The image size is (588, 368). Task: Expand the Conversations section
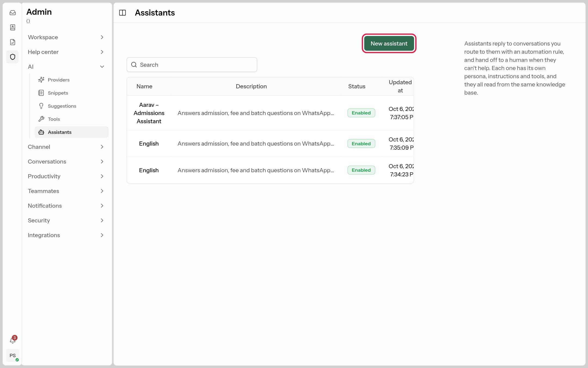coord(66,161)
